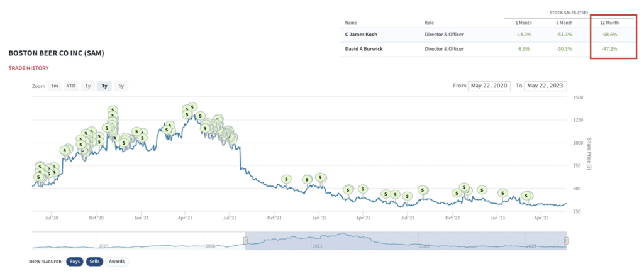This screenshot has width=644, height=276.
Task: Click the shaded navigator range window
Action: coord(406,240)
